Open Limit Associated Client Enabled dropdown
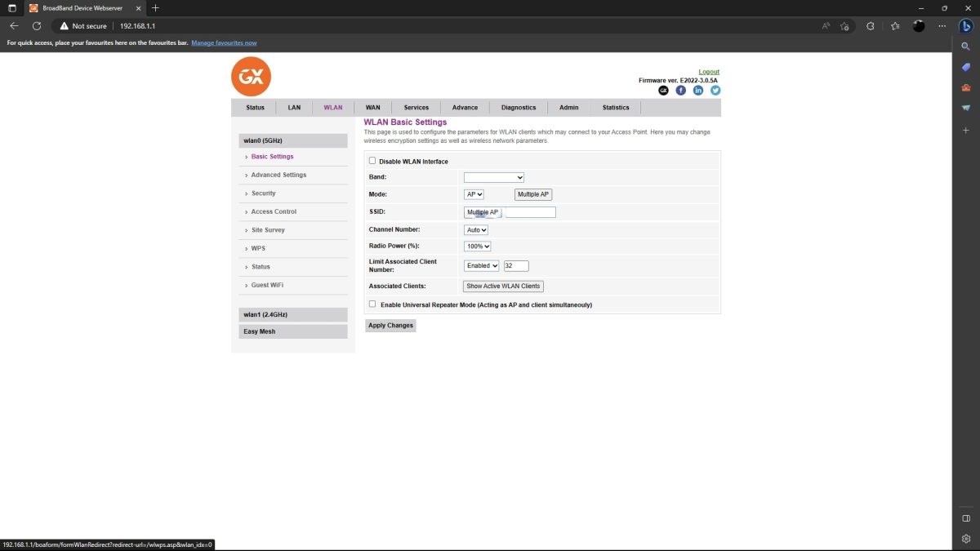 (x=481, y=265)
